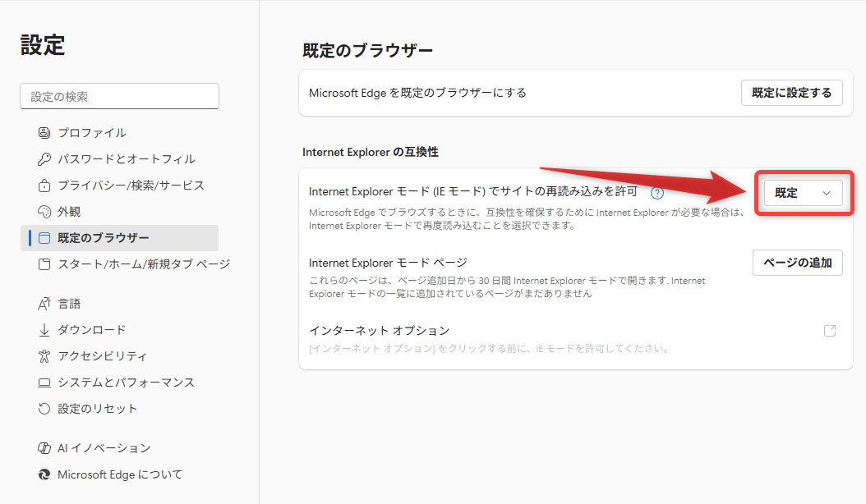Open the 既定のブラウザー settings page
866x504 pixels.
(104, 238)
